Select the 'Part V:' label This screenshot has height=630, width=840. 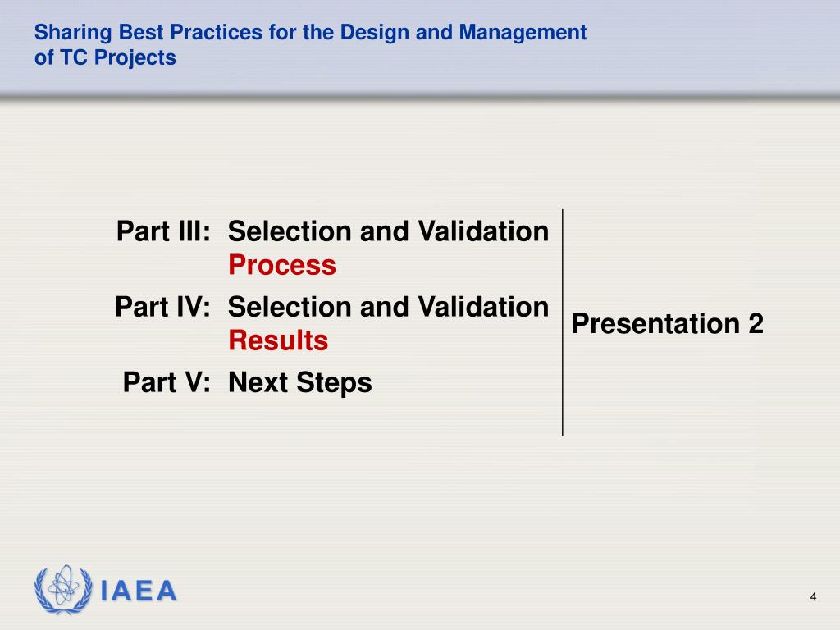click(x=167, y=382)
